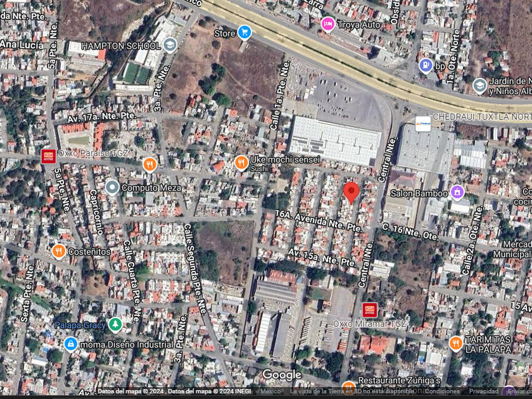Open the moma Diseño Industrial shopping icon
This screenshot has width=532, height=399.
pyautogui.click(x=70, y=345)
